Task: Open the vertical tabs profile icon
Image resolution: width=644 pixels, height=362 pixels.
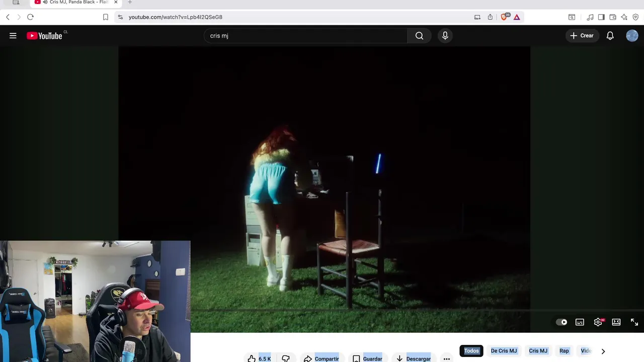Action: tap(16, 3)
